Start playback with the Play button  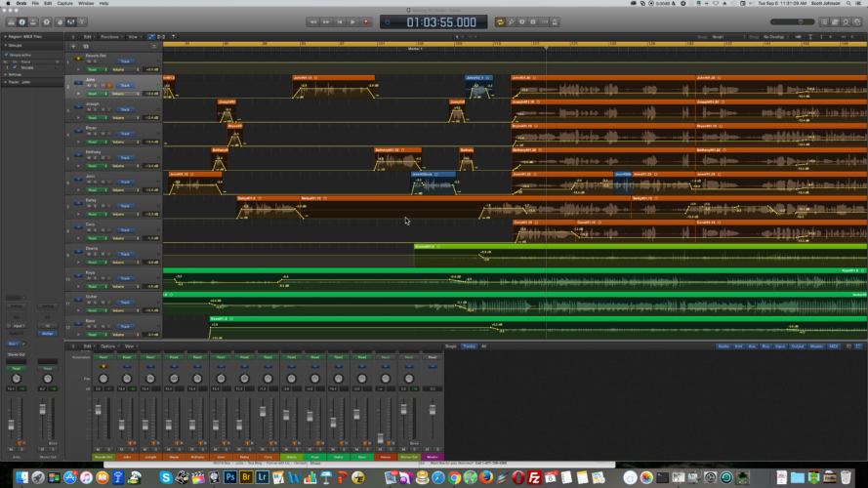[352, 22]
